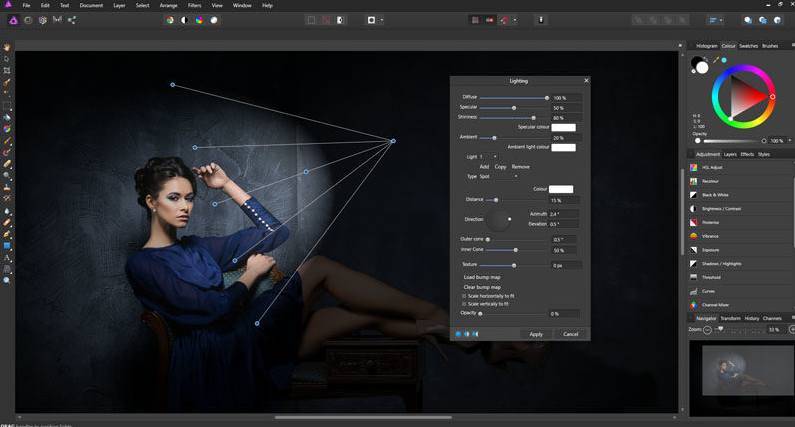Click the Apply button in Lighting dialog
This screenshot has height=427, width=795.
pyautogui.click(x=536, y=334)
